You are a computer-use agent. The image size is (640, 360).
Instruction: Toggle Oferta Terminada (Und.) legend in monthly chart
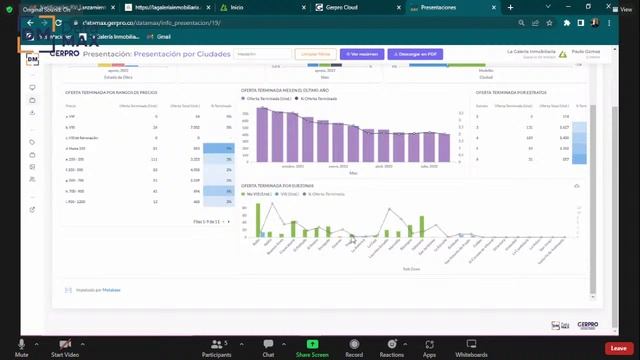(x=267, y=99)
